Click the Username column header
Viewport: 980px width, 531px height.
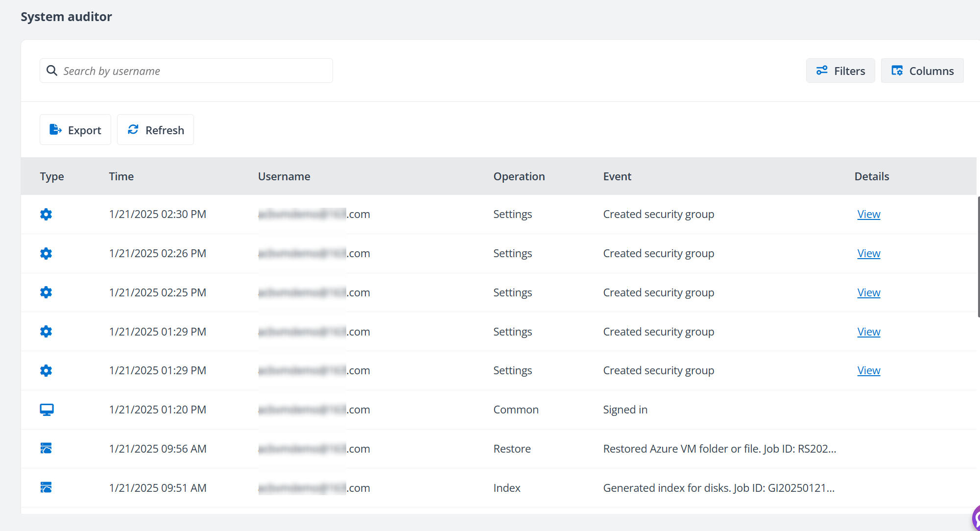pos(284,176)
